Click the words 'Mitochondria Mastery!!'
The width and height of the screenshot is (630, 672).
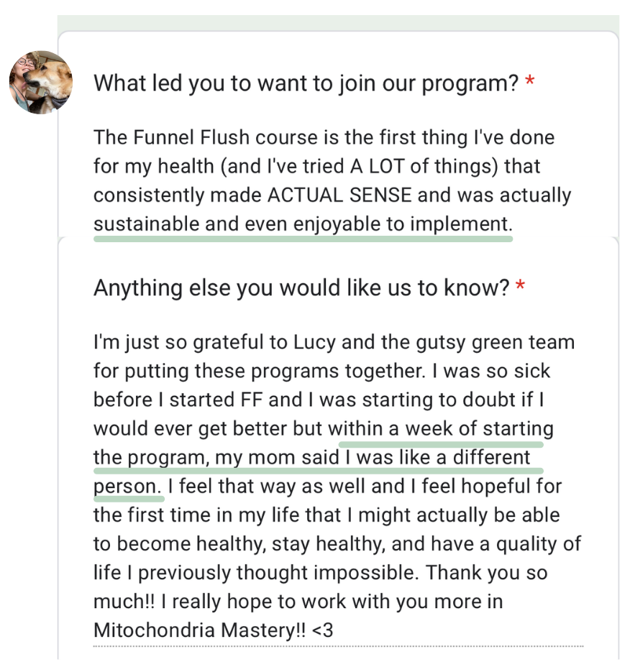pyautogui.click(x=200, y=630)
